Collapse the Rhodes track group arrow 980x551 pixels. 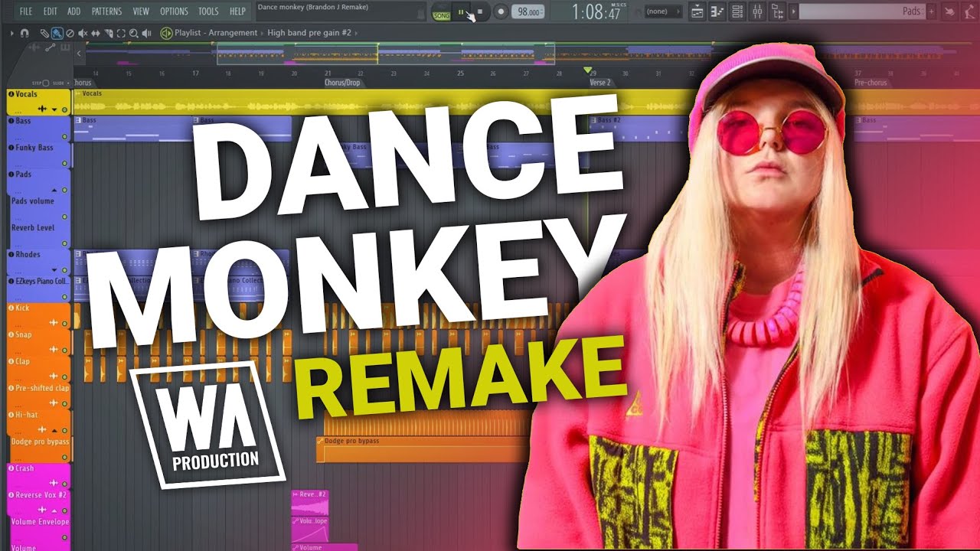coord(54,270)
